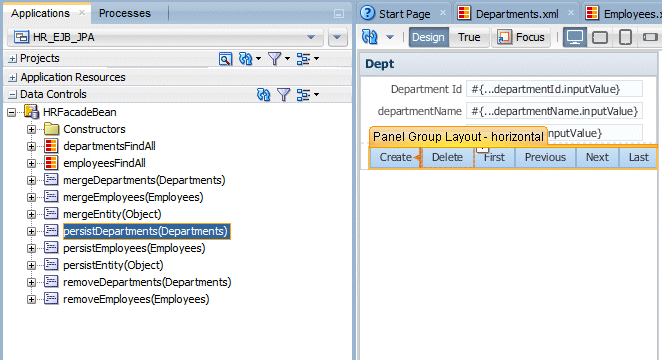Expand the departmentsFindAll node
662x360 pixels.
[x=31, y=146]
